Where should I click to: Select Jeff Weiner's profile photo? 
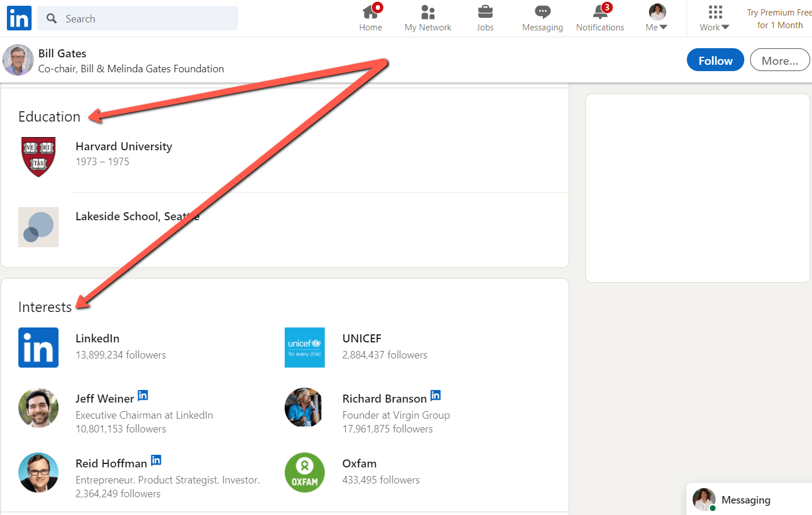38,408
